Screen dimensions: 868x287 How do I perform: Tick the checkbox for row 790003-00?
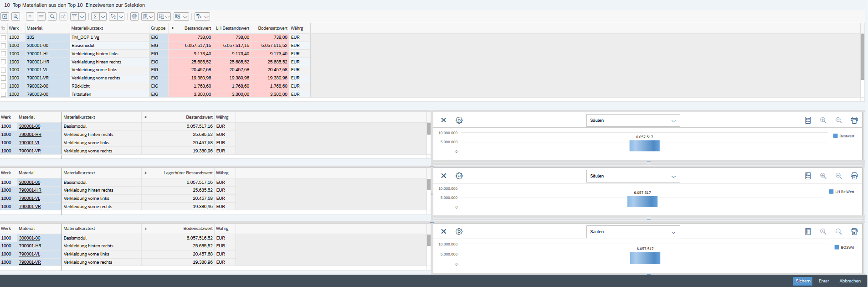click(4, 94)
